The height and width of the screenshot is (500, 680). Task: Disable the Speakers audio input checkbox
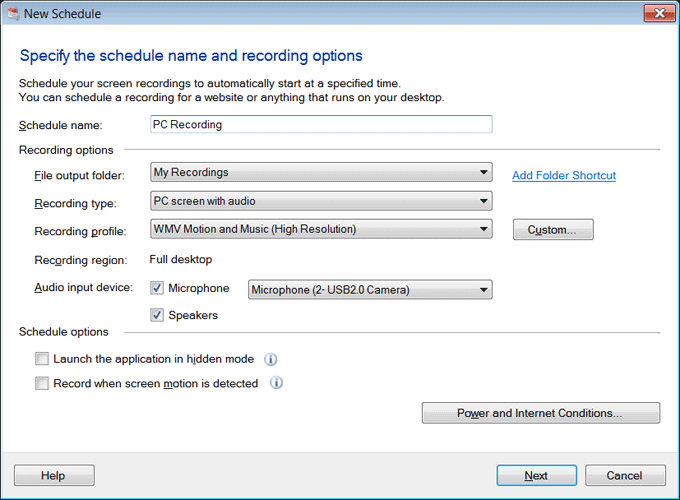click(157, 315)
